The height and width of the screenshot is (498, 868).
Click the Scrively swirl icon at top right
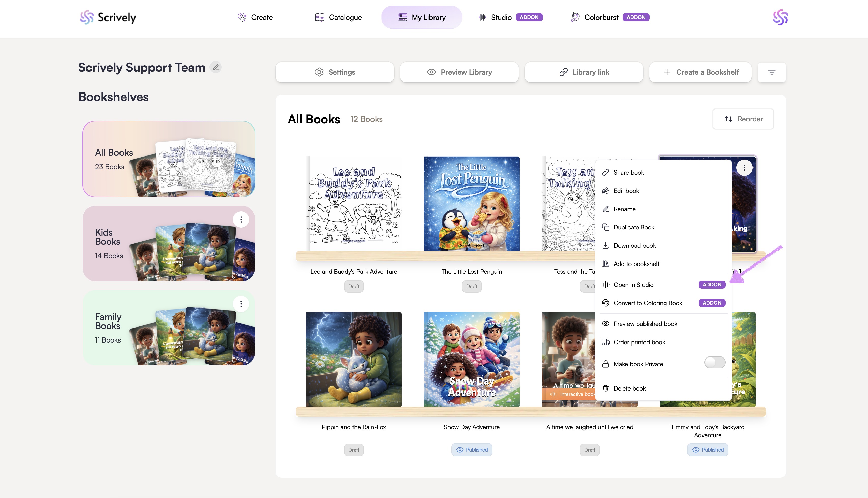780,18
